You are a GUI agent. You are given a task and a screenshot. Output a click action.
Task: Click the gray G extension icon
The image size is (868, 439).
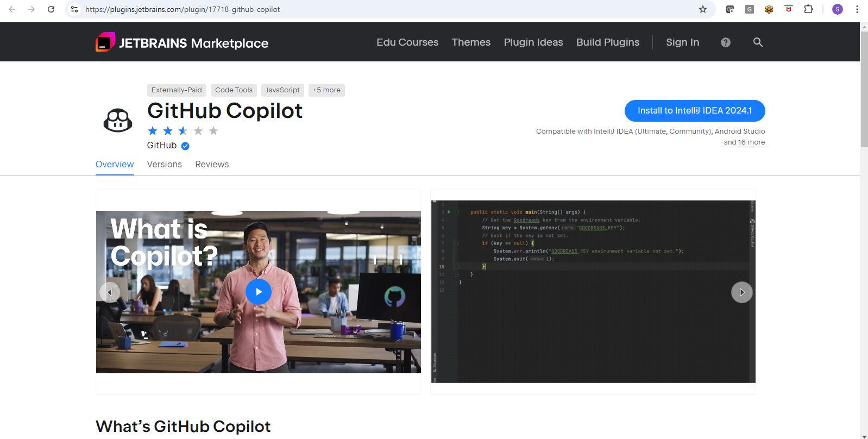point(750,9)
